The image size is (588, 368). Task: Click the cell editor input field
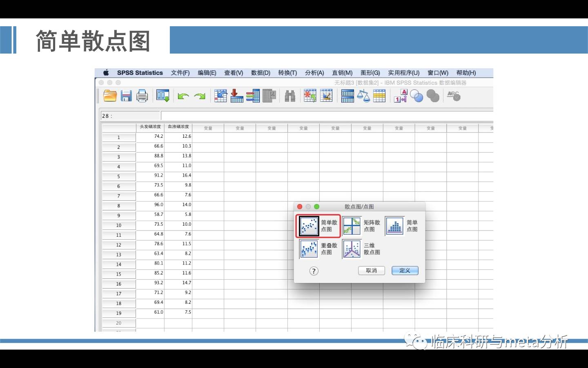(327, 116)
